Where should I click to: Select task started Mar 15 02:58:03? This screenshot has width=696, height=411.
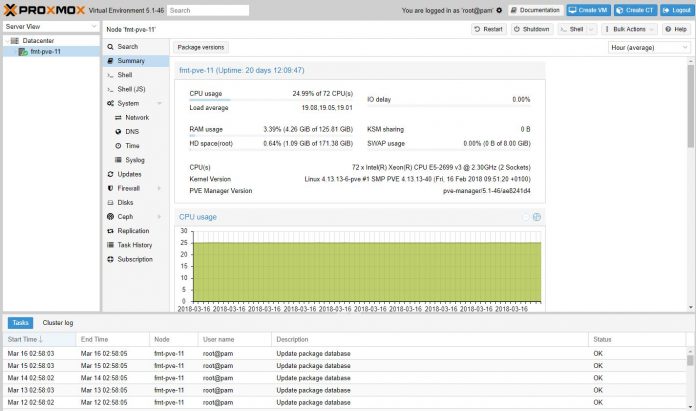345,366
